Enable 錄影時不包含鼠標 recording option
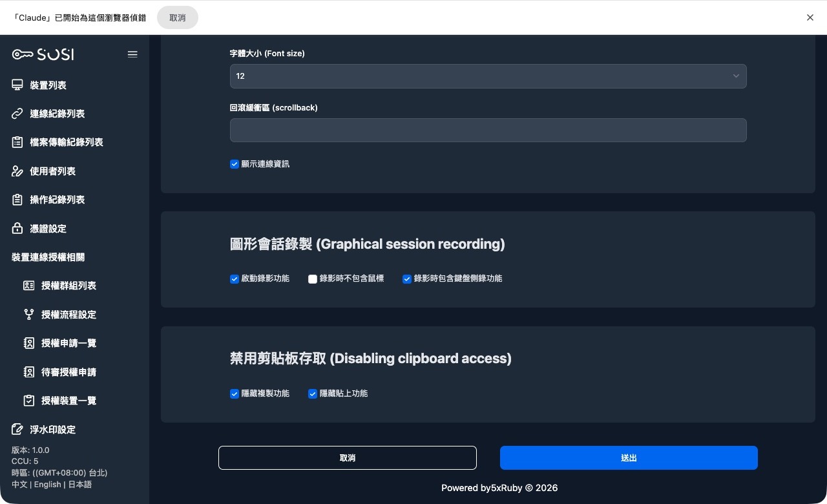The height and width of the screenshot is (504, 827). coord(313,279)
